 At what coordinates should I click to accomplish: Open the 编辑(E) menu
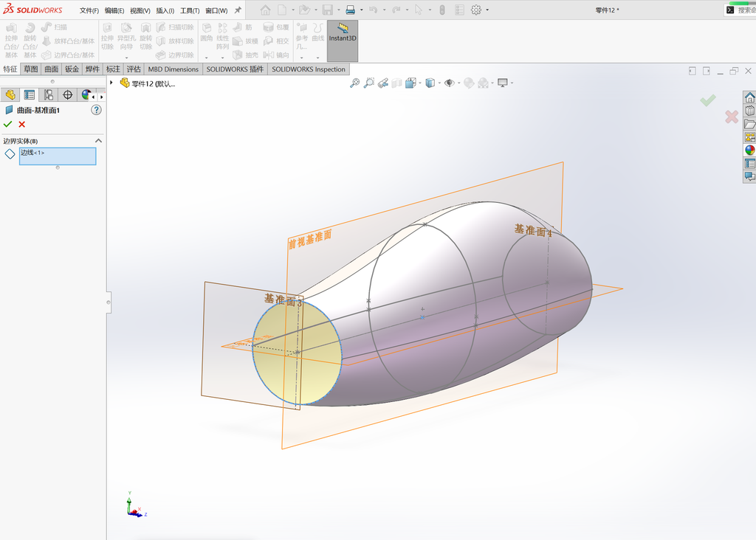tap(114, 10)
